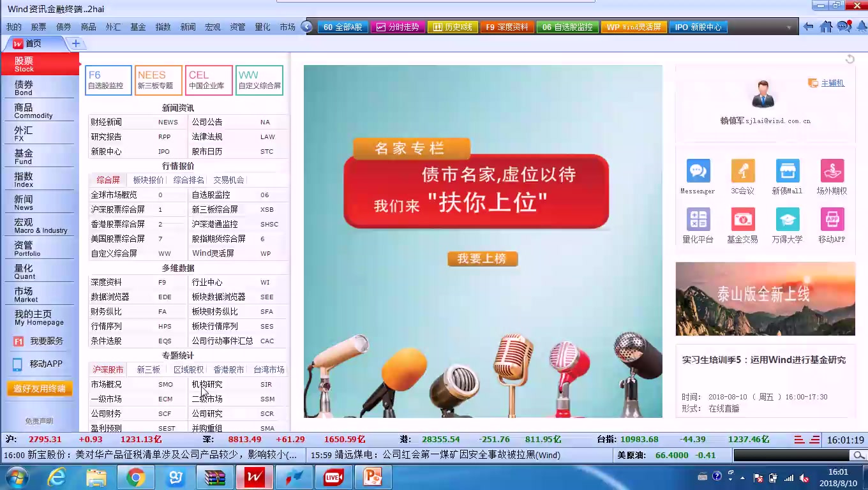Open the 量化平台 calculator icon
Screen dimensions: 868x490
698,219
